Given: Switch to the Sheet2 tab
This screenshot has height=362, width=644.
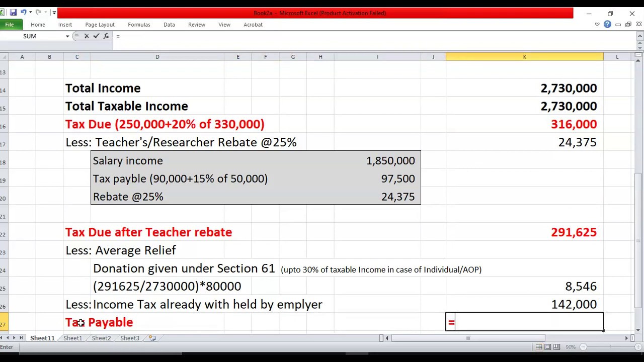Looking at the screenshot, I should click(101, 338).
